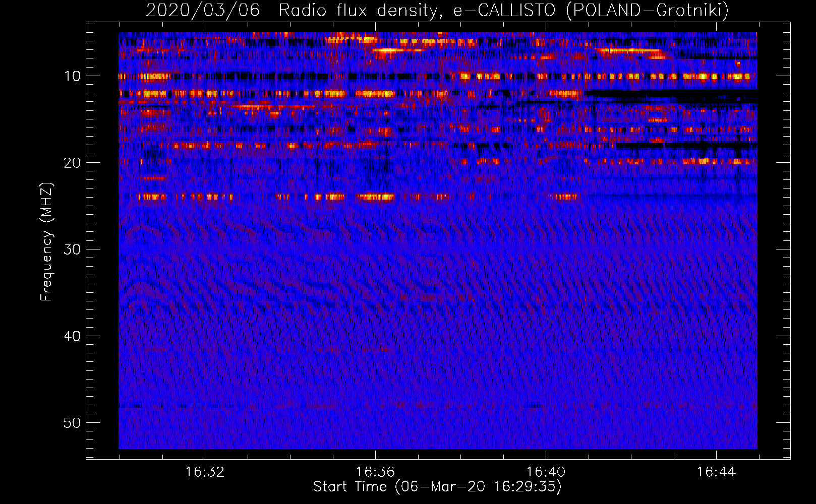Click the '30' frequency tick label
Screen dimensions: 816x504
coord(73,249)
